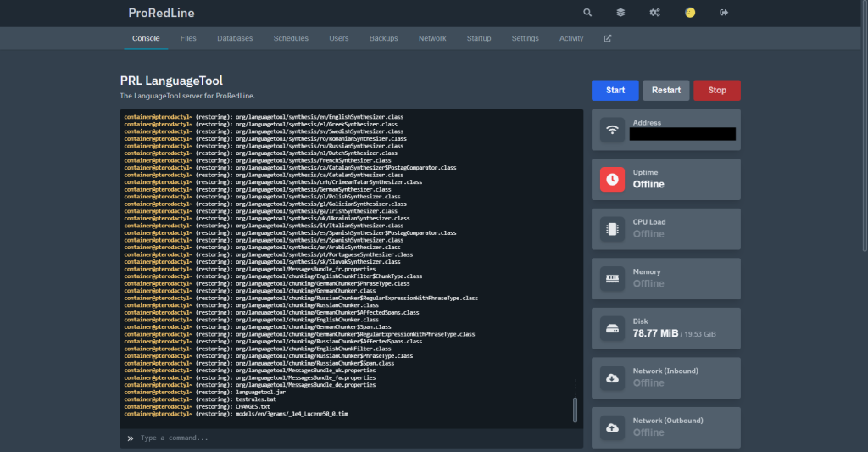Open the Databases tab
This screenshot has width=868, height=452.
pyautogui.click(x=235, y=38)
